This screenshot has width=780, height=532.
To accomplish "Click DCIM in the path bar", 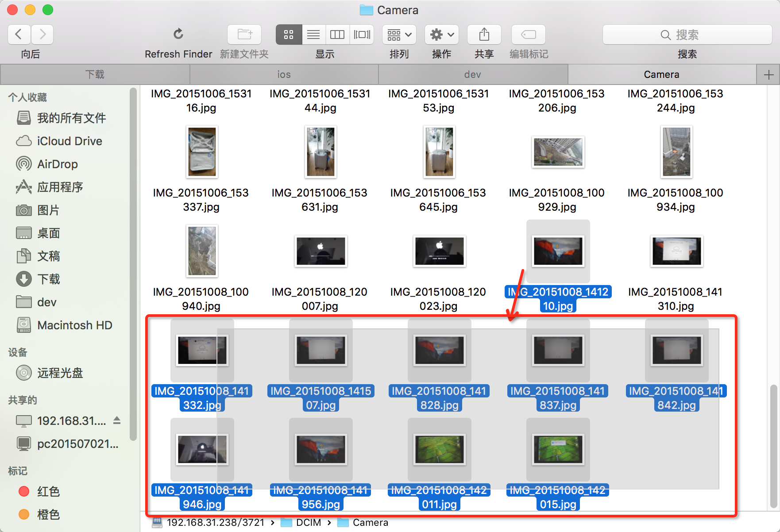I will point(301,523).
